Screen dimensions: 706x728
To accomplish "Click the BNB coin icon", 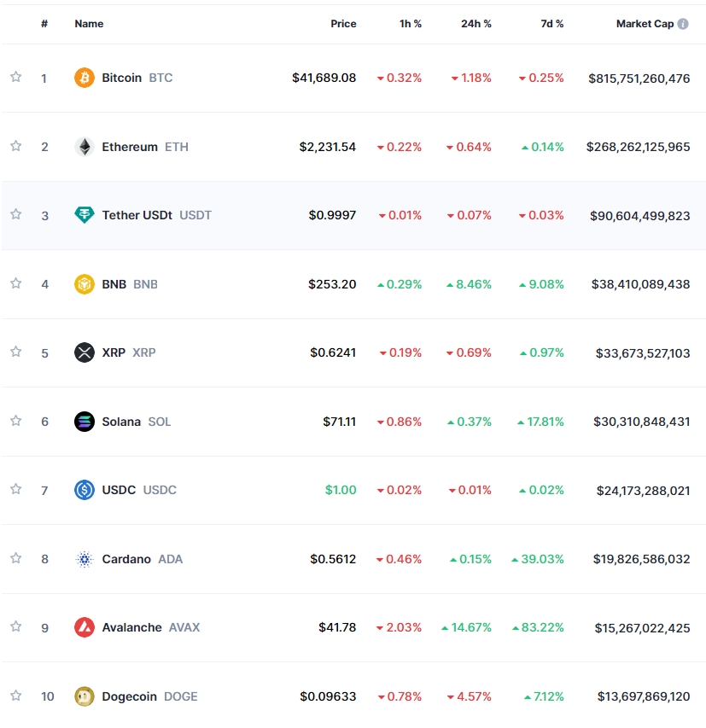I will click(84, 284).
